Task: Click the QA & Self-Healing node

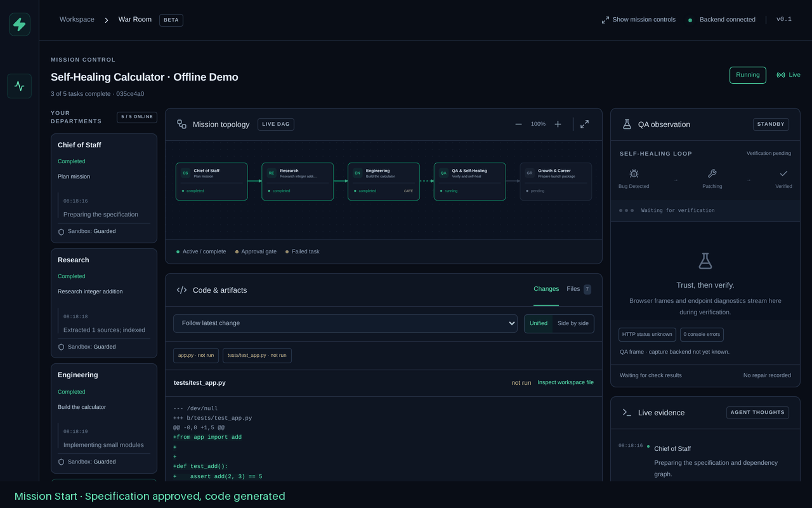Action: click(x=469, y=182)
